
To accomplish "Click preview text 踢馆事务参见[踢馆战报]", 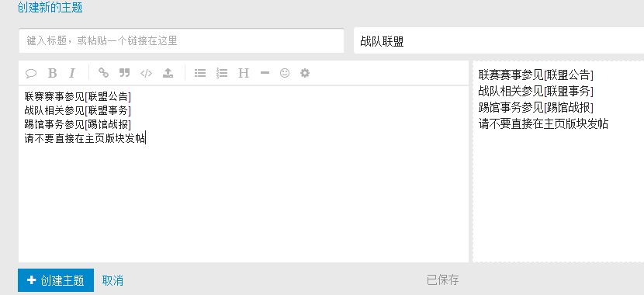I will click(x=536, y=107).
